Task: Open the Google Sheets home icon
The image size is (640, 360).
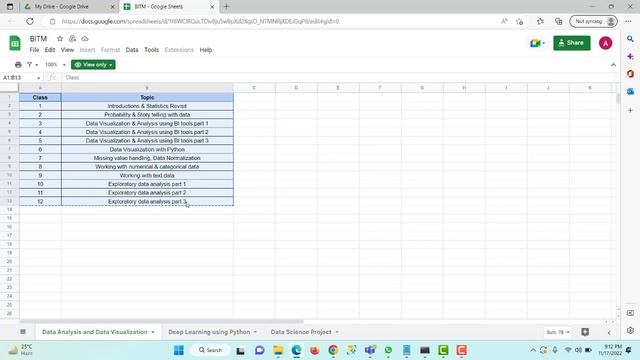Action: (15, 43)
